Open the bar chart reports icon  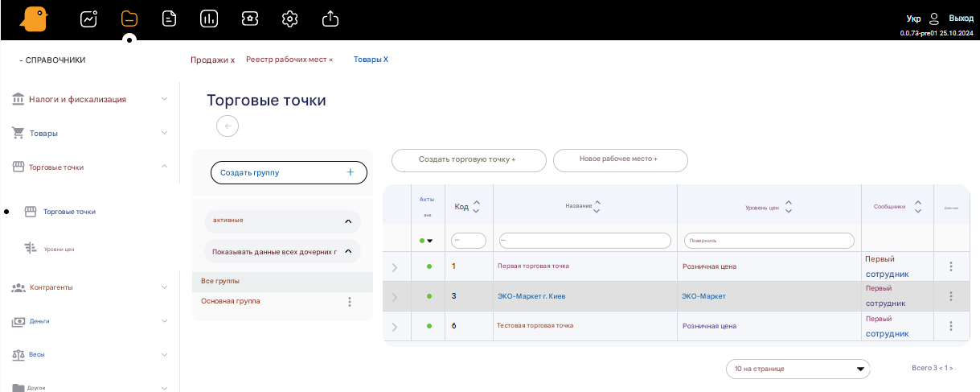(209, 19)
